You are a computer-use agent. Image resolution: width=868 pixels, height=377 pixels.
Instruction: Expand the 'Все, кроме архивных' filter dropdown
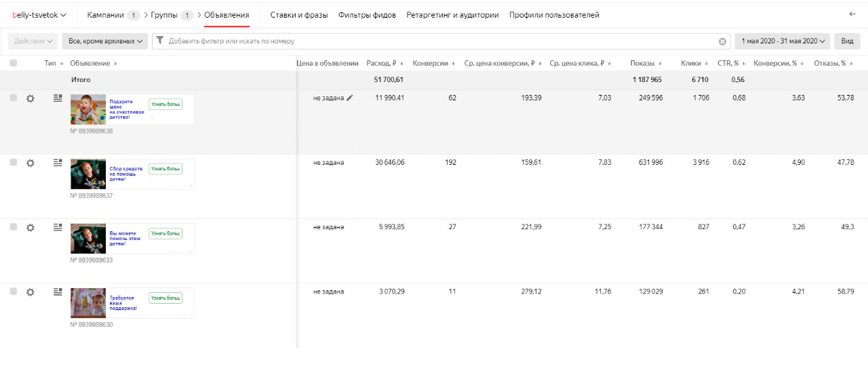(x=105, y=41)
